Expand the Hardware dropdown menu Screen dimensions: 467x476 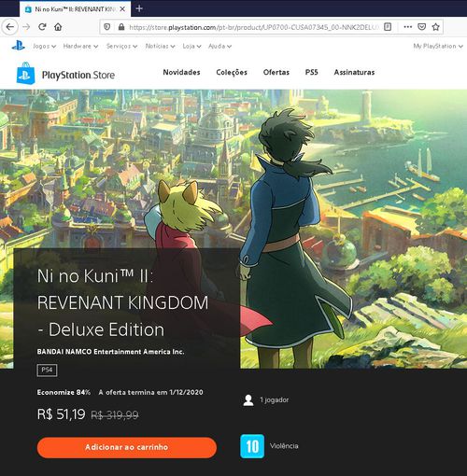click(x=80, y=46)
